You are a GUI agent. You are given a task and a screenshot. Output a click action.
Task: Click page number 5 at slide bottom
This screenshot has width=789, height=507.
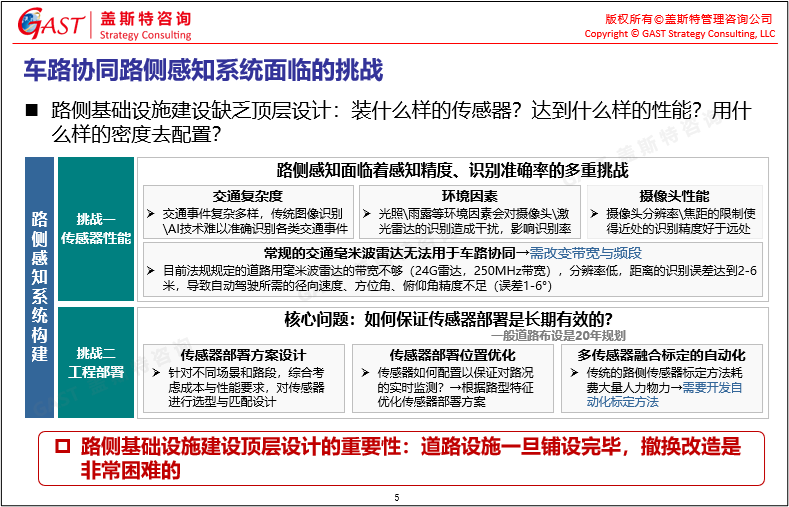pos(397,497)
